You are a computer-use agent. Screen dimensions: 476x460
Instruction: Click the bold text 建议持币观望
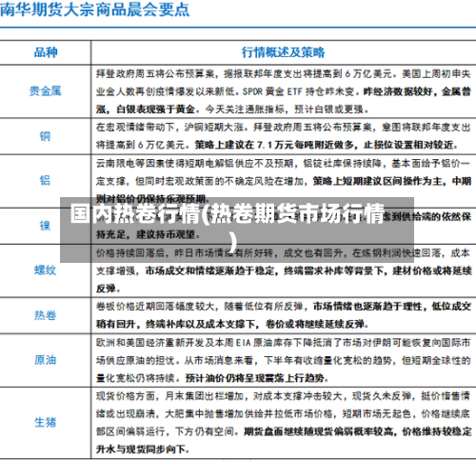tap(166, 234)
